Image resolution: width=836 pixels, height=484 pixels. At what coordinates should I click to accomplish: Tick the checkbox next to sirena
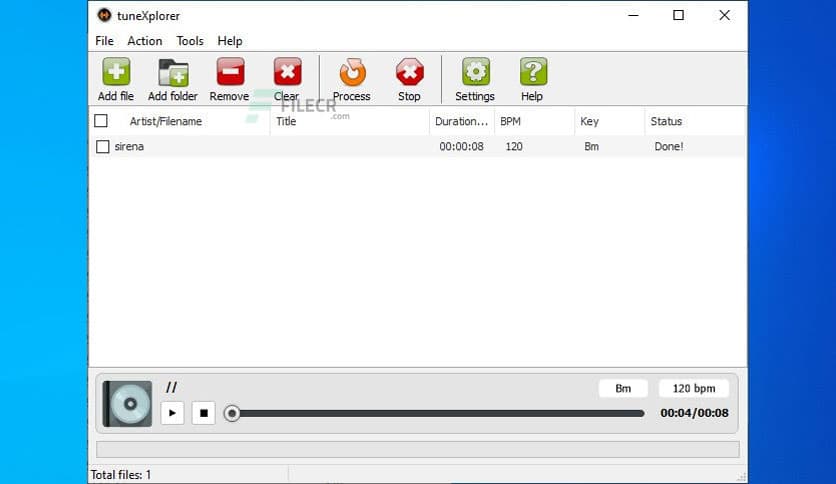pyautogui.click(x=102, y=147)
